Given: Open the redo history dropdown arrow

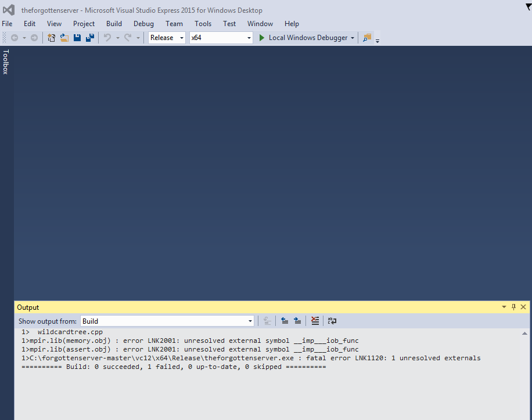Looking at the screenshot, I should (138, 38).
